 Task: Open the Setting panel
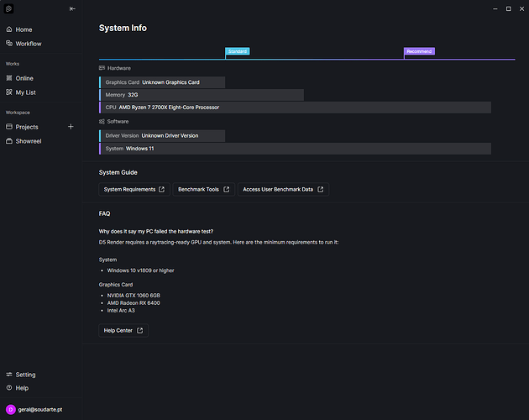25,375
